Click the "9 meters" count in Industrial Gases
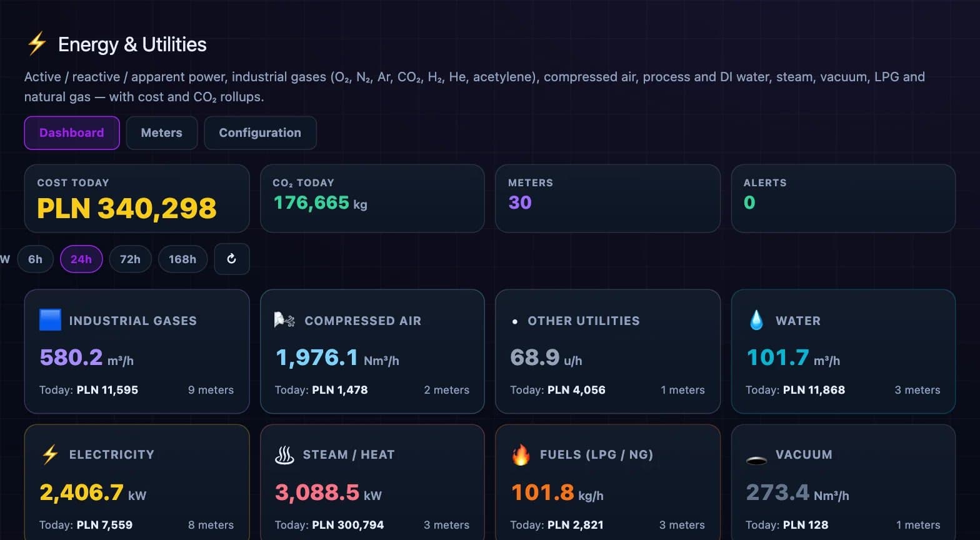Viewport: 980px width, 540px height. point(211,390)
